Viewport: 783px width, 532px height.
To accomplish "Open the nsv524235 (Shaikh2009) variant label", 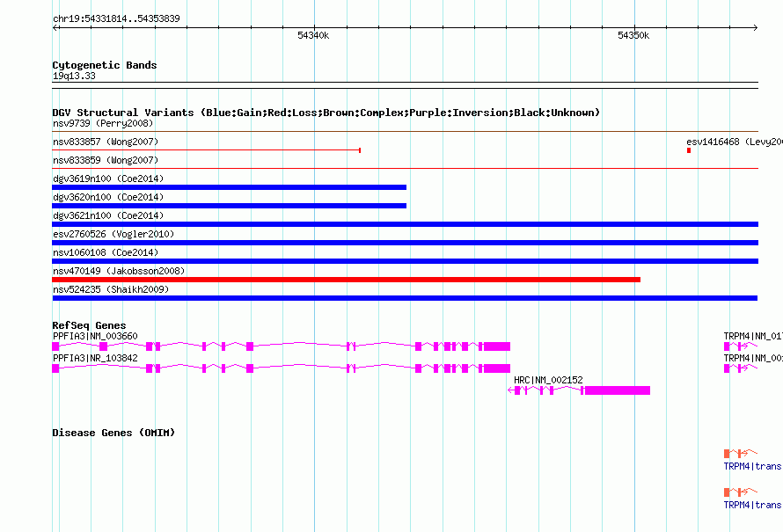I will tap(111, 289).
